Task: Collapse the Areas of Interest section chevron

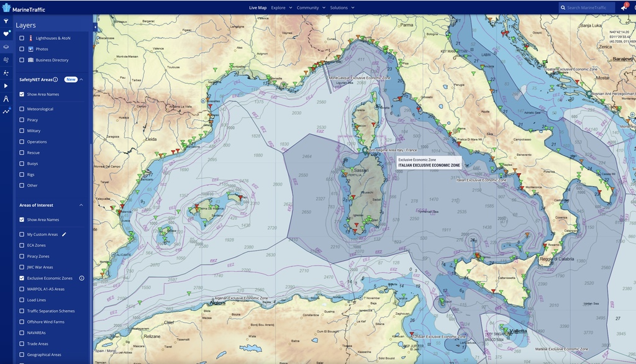Action: point(81,206)
